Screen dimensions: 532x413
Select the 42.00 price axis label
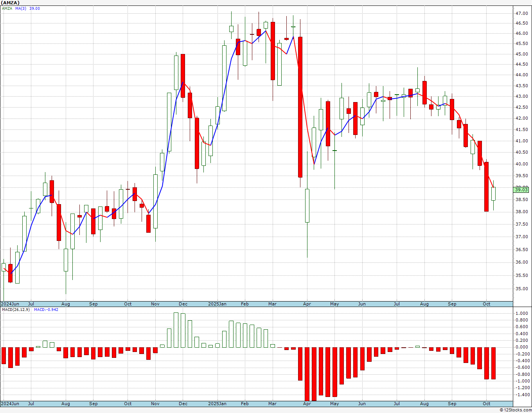(522, 118)
